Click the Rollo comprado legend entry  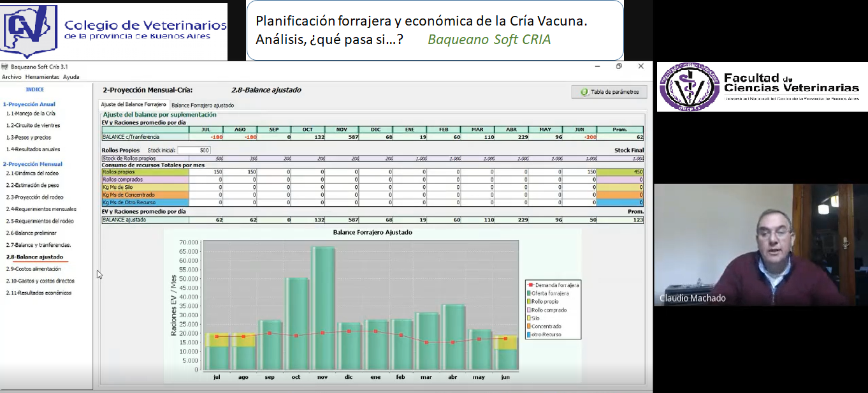click(x=546, y=310)
